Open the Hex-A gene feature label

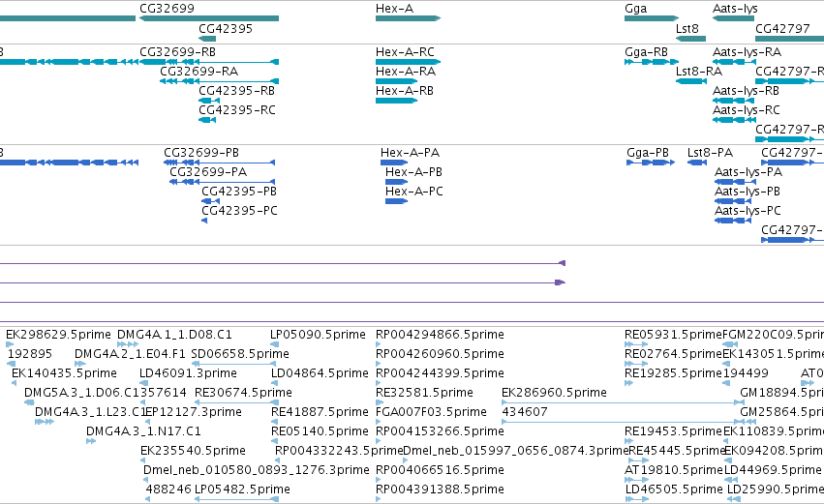pos(394,9)
